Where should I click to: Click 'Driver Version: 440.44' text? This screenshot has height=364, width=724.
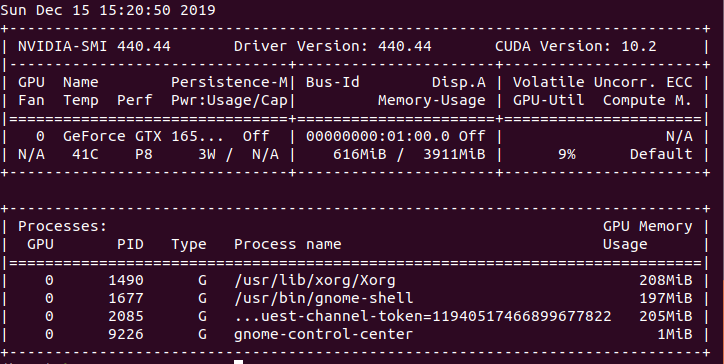click(333, 46)
